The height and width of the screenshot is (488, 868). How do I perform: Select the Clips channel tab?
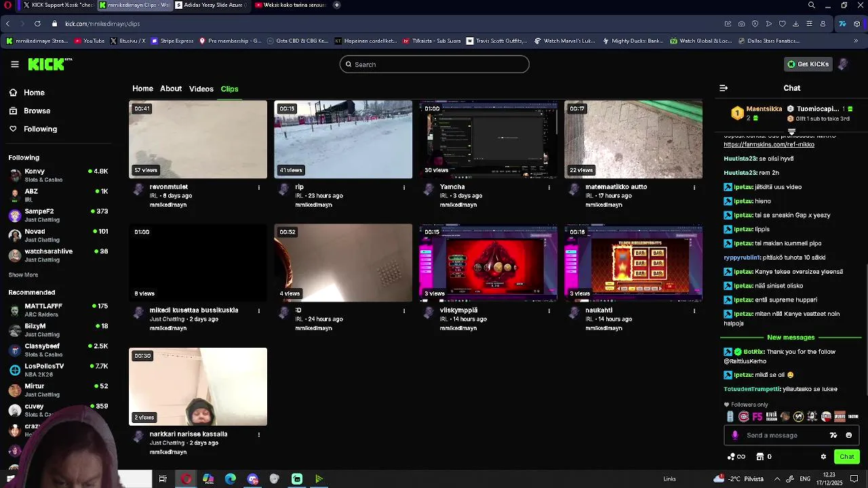[229, 89]
